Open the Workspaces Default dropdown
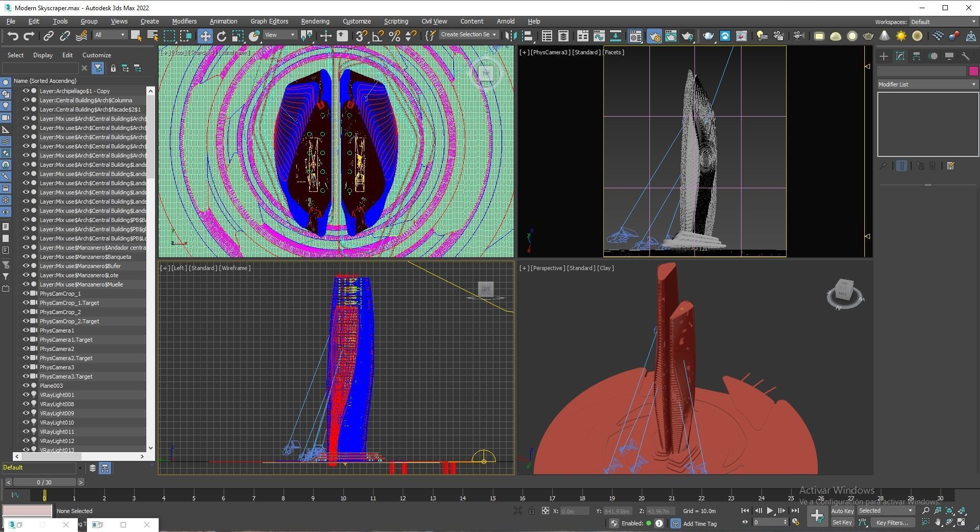Image resolution: width=980 pixels, height=532 pixels. point(943,22)
